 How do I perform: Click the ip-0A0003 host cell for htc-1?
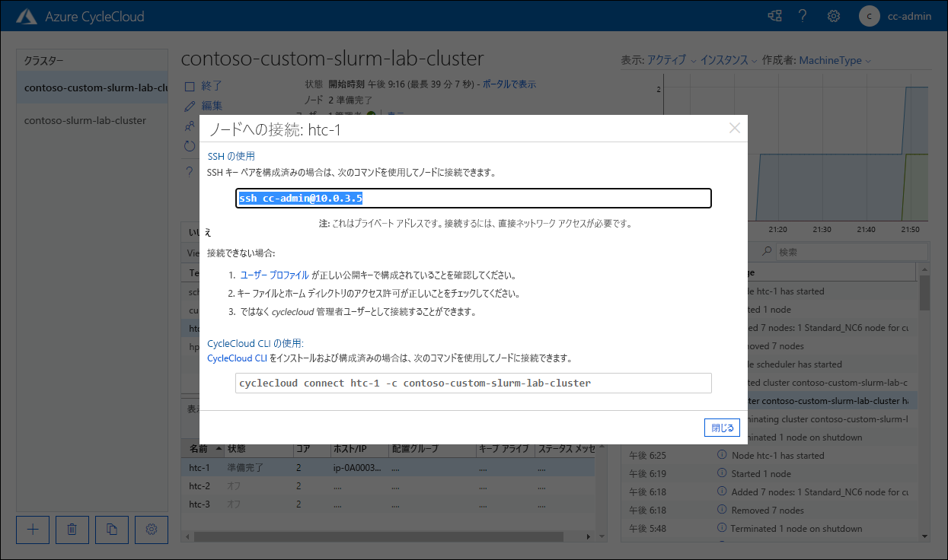coord(359,467)
